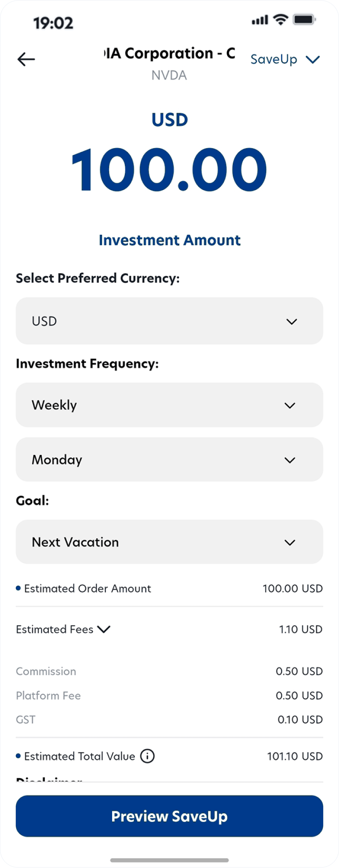
Task: Open the Monday day selector dropdown
Action: pos(169,460)
